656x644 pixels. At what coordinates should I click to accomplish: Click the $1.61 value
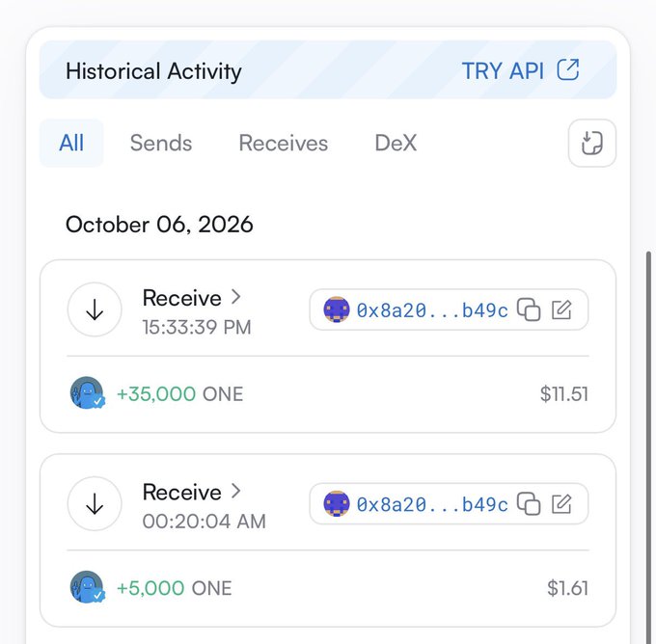tap(567, 588)
